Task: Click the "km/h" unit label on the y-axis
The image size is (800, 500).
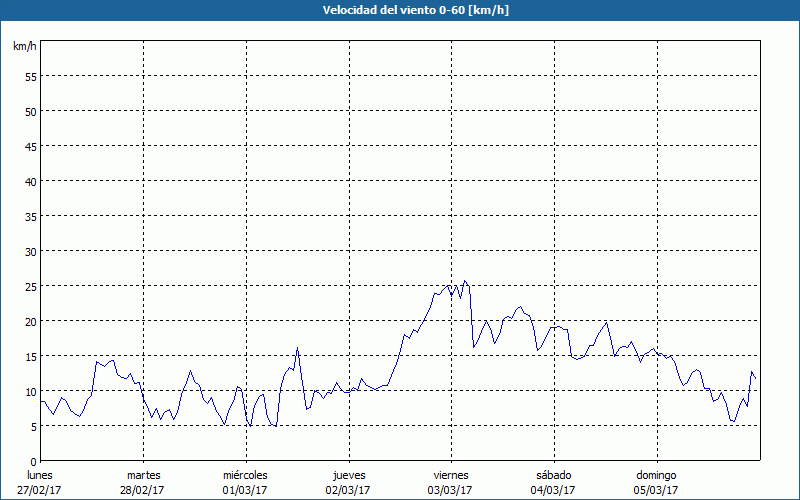Action: (x=24, y=47)
